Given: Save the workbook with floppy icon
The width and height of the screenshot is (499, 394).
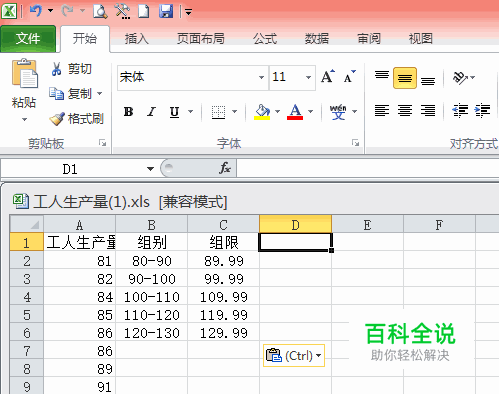Looking at the screenshot, I should coord(166,11).
